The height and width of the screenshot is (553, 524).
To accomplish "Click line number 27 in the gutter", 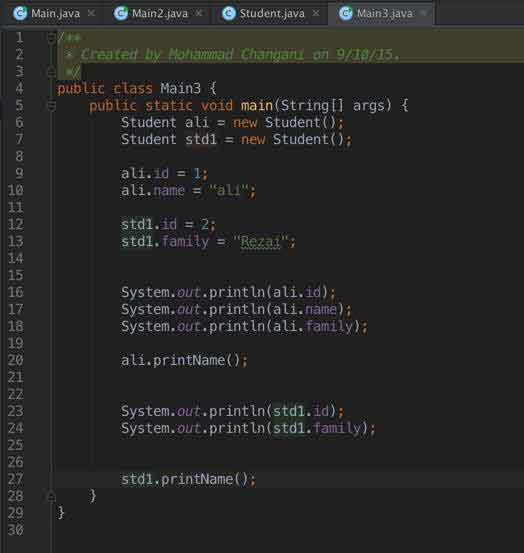I will tap(16, 479).
